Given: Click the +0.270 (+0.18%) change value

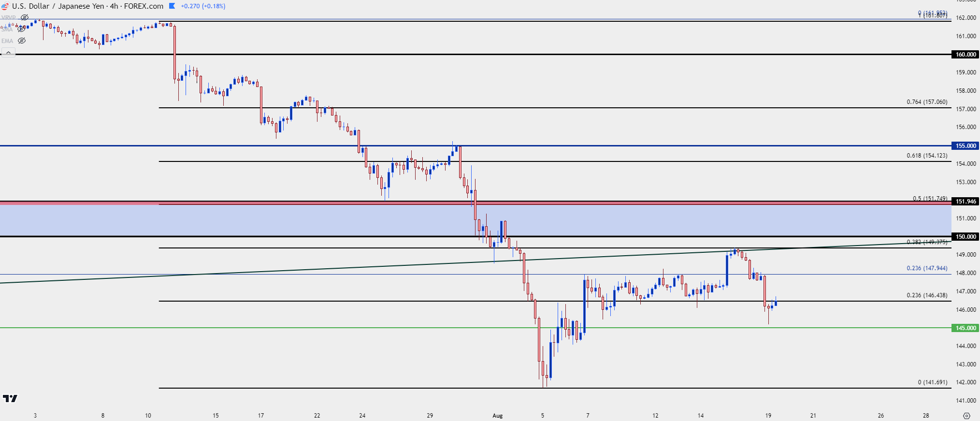Looking at the screenshot, I should 203,6.
